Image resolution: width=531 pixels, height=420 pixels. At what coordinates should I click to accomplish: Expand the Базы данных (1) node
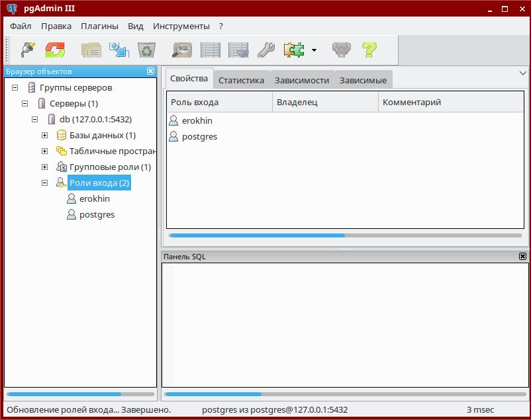click(45, 136)
